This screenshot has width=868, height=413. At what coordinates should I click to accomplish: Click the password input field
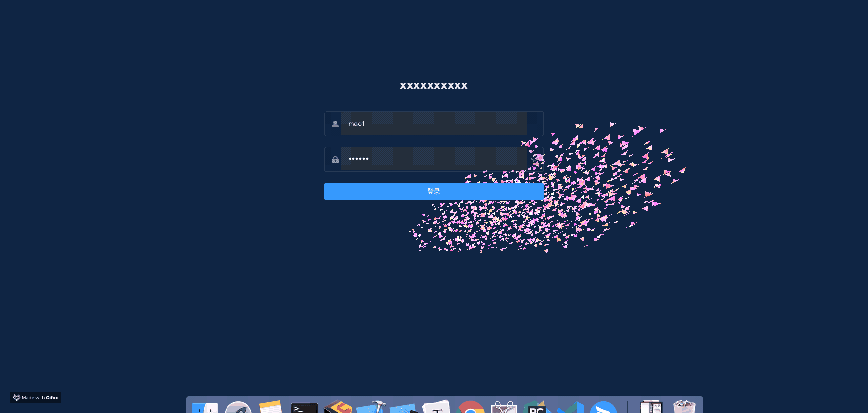[434, 159]
